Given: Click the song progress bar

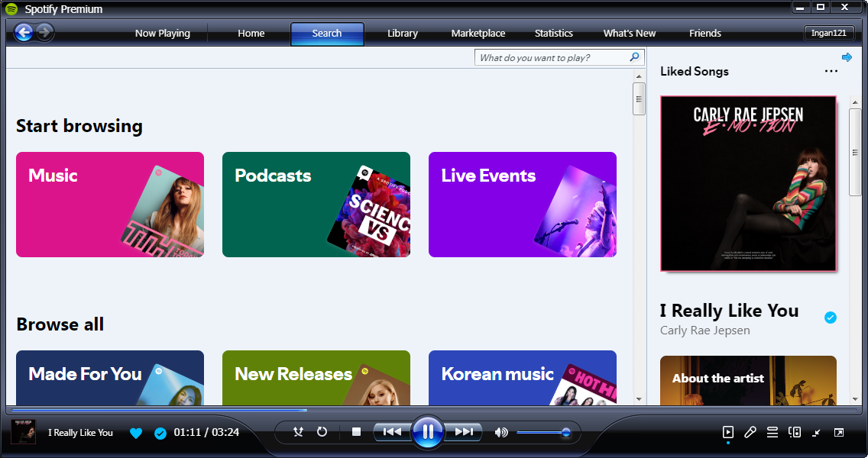Looking at the screenshot, I should coord(433,411).
